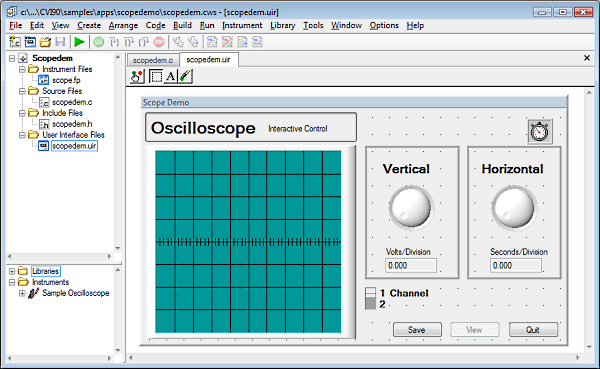Screen dimensions: 600x369
Task: Open the Build menu
Action: [182, 26]
